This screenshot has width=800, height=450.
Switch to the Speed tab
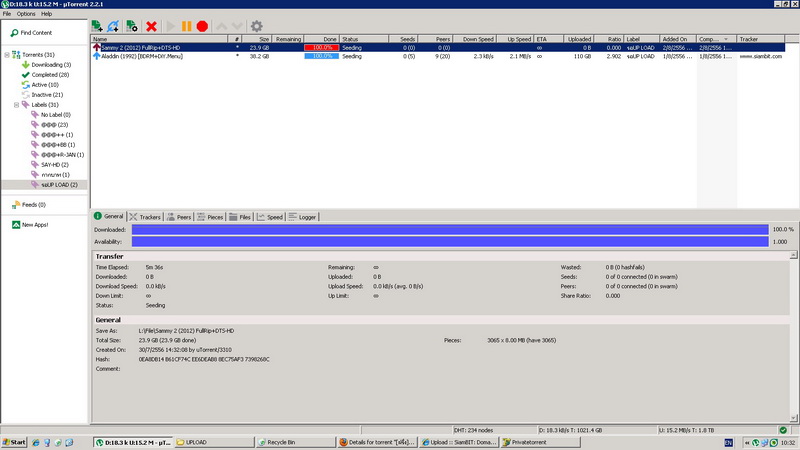click(x=270, y=217)
